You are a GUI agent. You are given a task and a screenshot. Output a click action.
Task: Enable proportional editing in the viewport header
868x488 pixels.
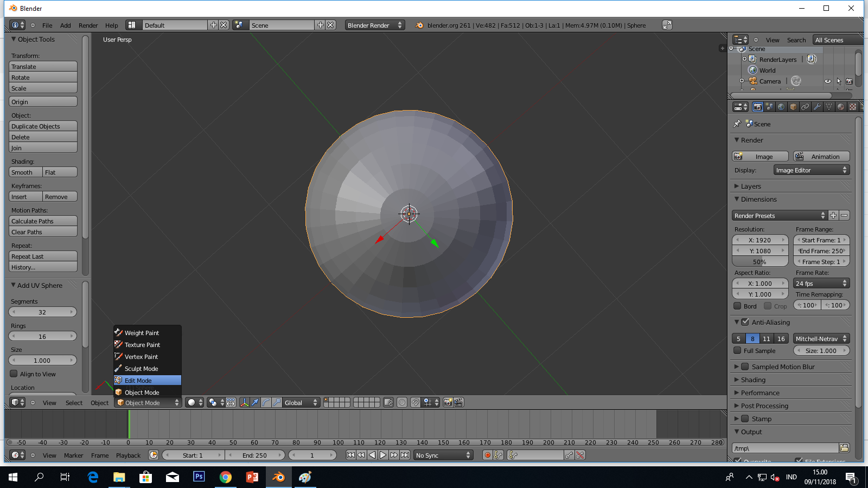(213, 402)
